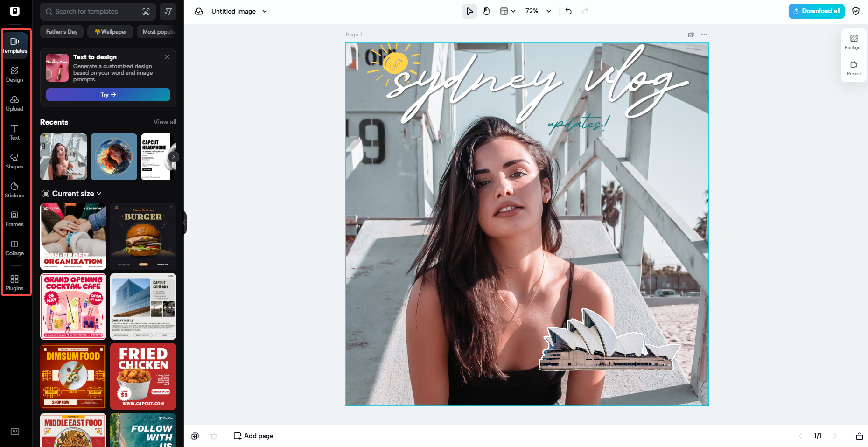Viewport: 868px width, 447px height.
Task: Select the Wallpaper template category
Action: click(110, 32)
